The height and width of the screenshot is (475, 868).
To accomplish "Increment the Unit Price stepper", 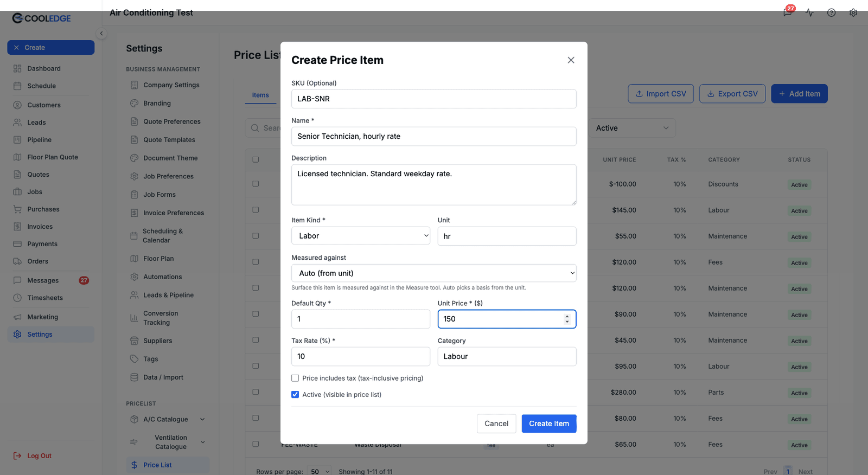I will tap(567, 316).
